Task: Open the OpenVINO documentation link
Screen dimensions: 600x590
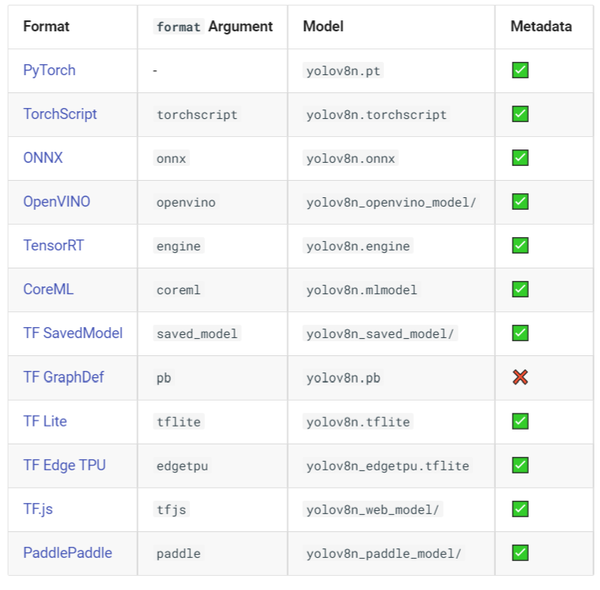Action: 57,202
